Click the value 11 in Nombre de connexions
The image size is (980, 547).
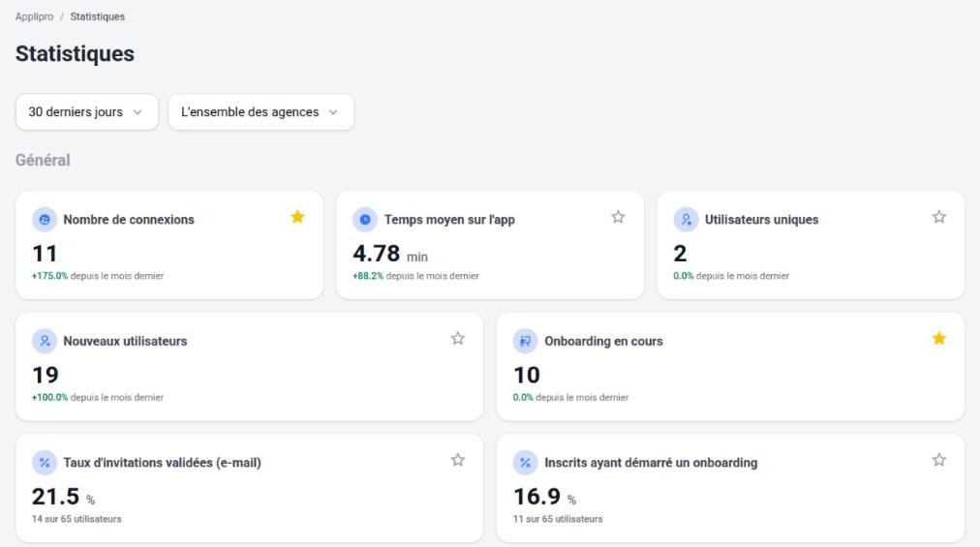(45, 254)
